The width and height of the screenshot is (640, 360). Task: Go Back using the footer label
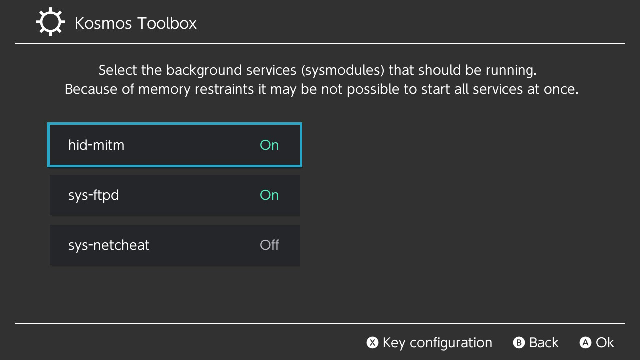tap(543, 342)
